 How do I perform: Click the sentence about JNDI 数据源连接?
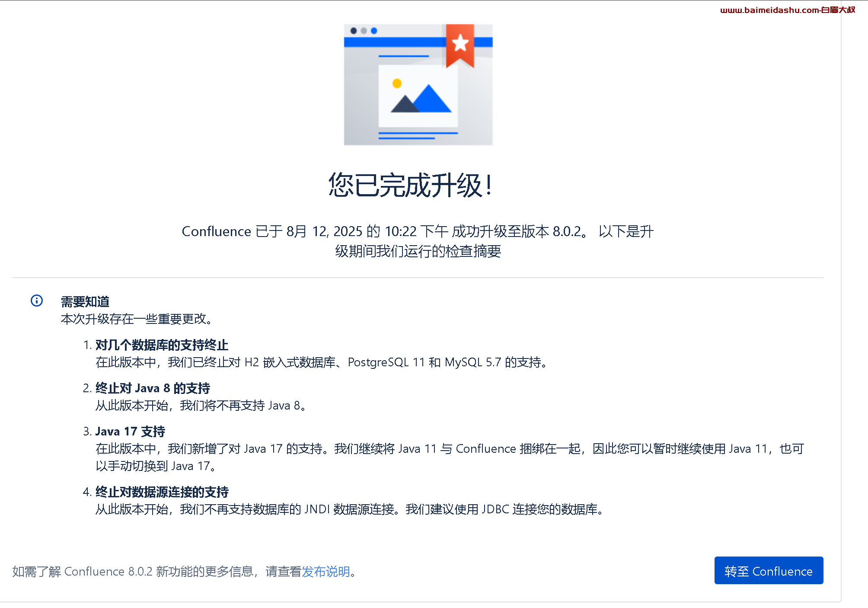click(x=351, y=509)
